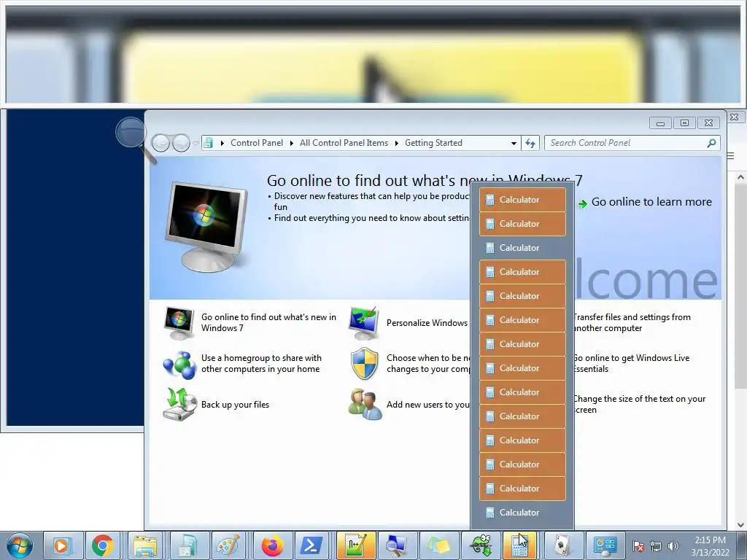
Task: Select the Control Panel breadcrumb
Action: (x=257, y=143)
